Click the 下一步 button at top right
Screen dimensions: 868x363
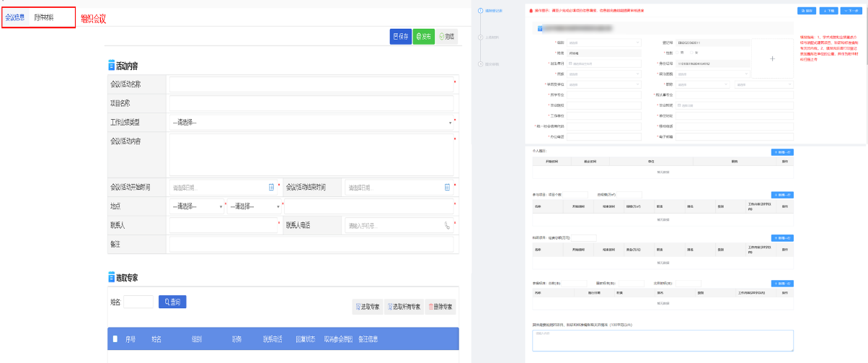[851, 11]
